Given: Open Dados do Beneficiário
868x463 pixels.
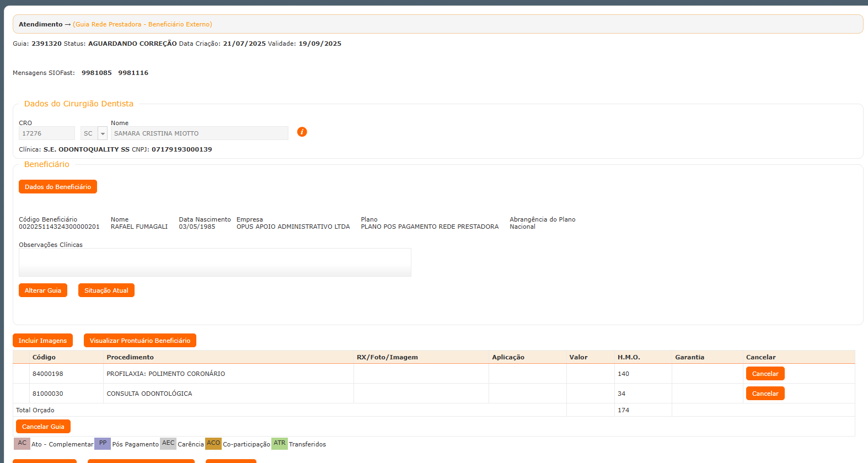Looking at the screenshot, I should pos(58,187).
